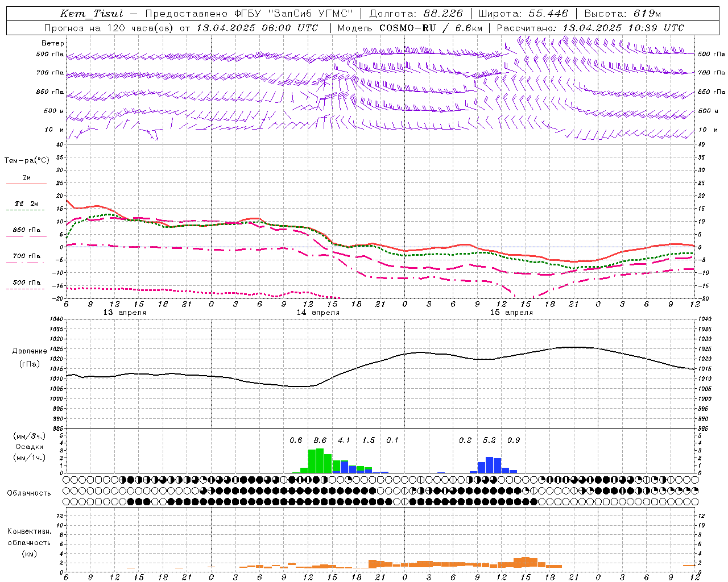Select the 'Td 2м' dew point legend entry
This screenshot has width=728, height=582.
click(x=27, y=203)
